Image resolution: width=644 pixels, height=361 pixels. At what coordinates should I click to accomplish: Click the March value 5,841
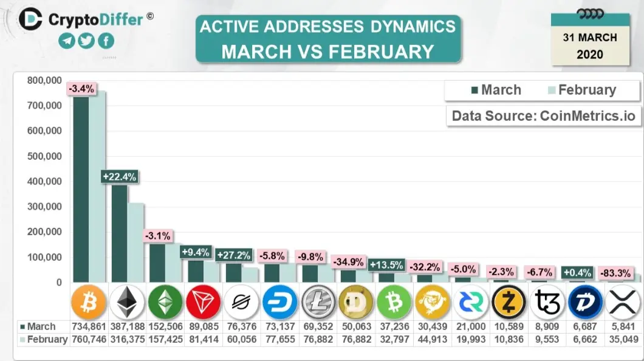[623, 327]
